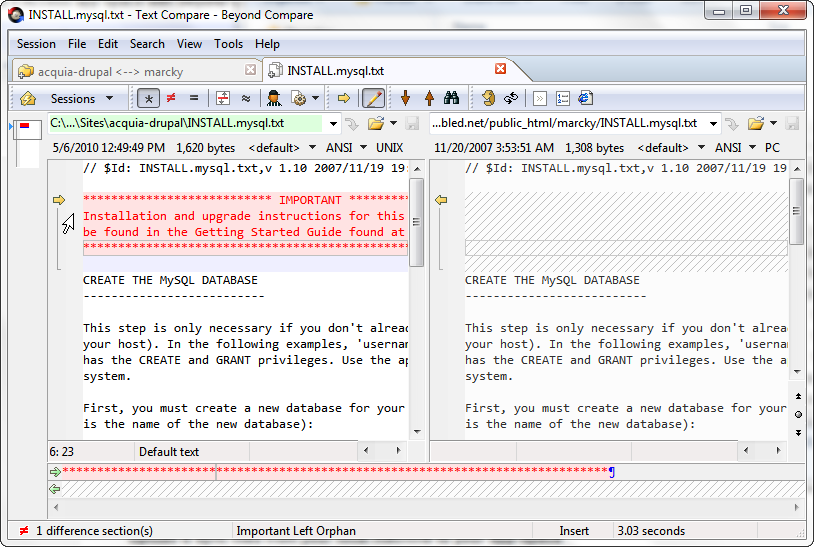This screenshot has height=547, width=814.
Task: Click right pane copy-to-left yellow arrow
Action: (x=441, y=200)
